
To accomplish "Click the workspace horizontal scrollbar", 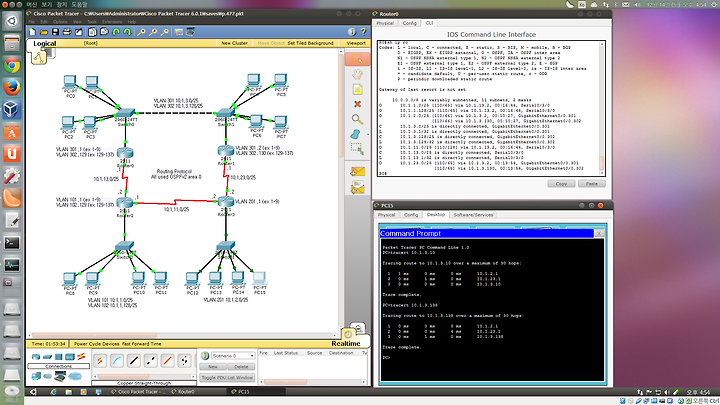I will (183, 335).
